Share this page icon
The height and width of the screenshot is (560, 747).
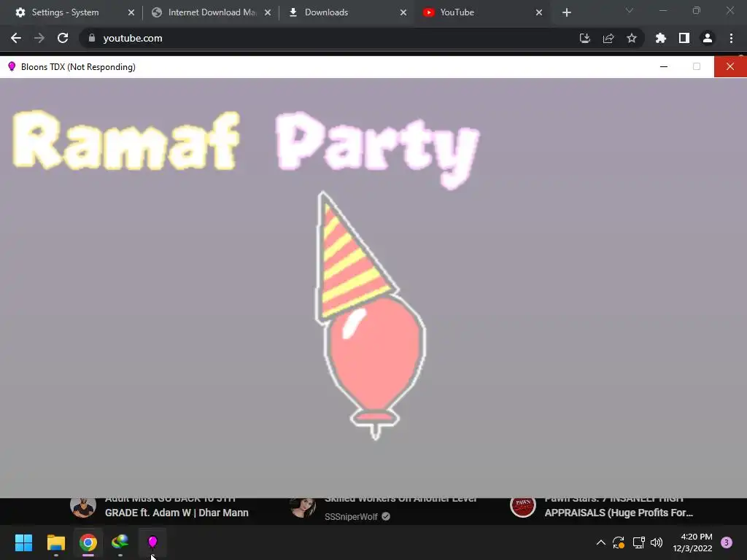[608, 38]
